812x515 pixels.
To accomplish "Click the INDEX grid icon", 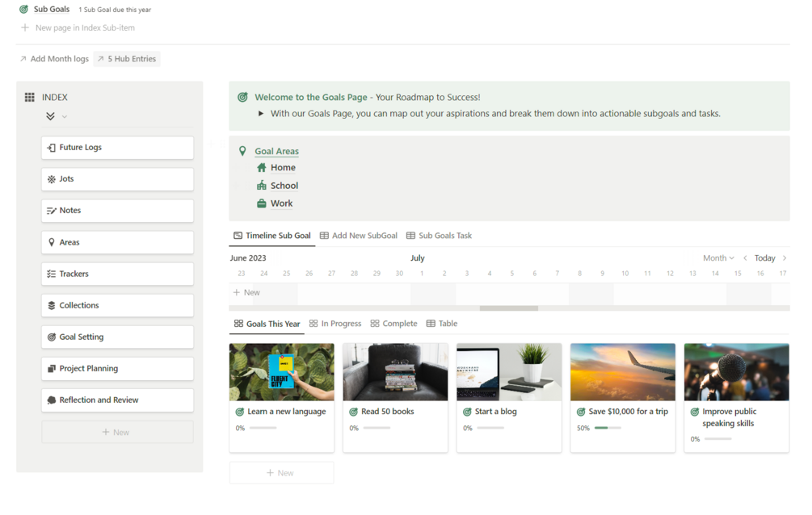I will pyautogui.click(x=30, y=98).
